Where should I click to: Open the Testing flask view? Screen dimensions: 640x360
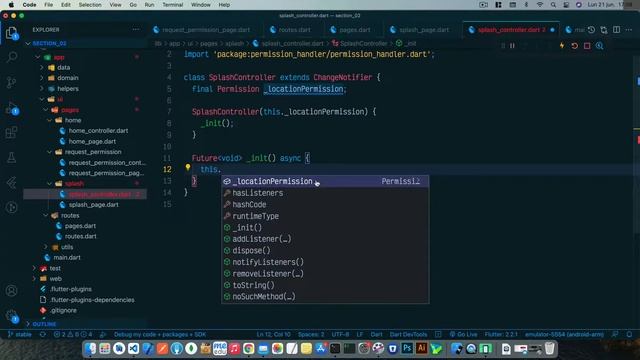(x=11, y=158)
